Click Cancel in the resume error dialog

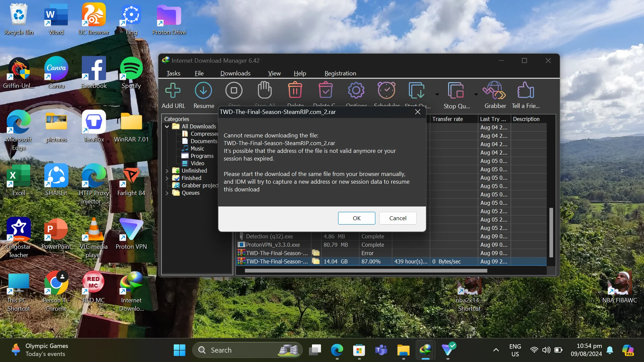point(398,218)
